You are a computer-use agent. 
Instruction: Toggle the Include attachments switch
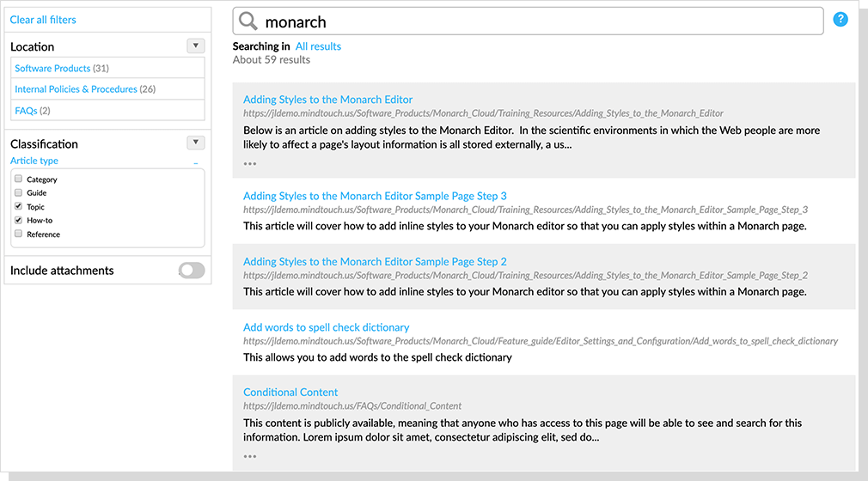[x=192, y=271]
